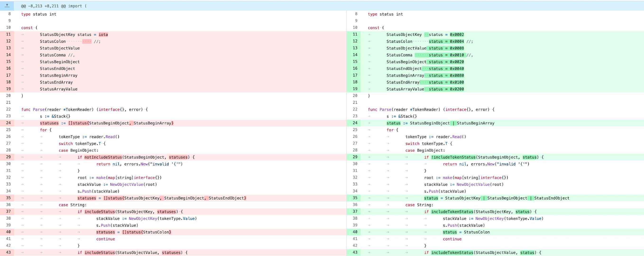Click the '0x0010' value for StatusComma
The height and width of the screenshot is (256, 644).
coord(457,55)
